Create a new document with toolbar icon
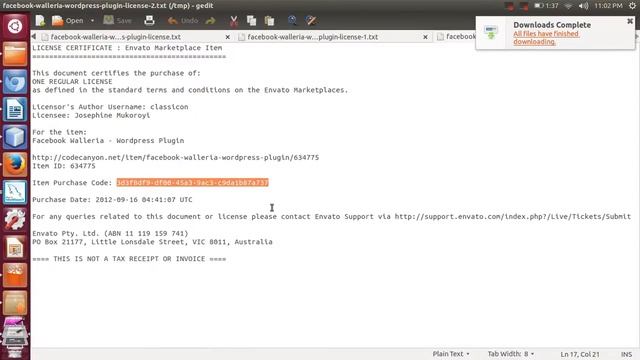Viewport: 640px width, 360px height. tap(40, 20)
